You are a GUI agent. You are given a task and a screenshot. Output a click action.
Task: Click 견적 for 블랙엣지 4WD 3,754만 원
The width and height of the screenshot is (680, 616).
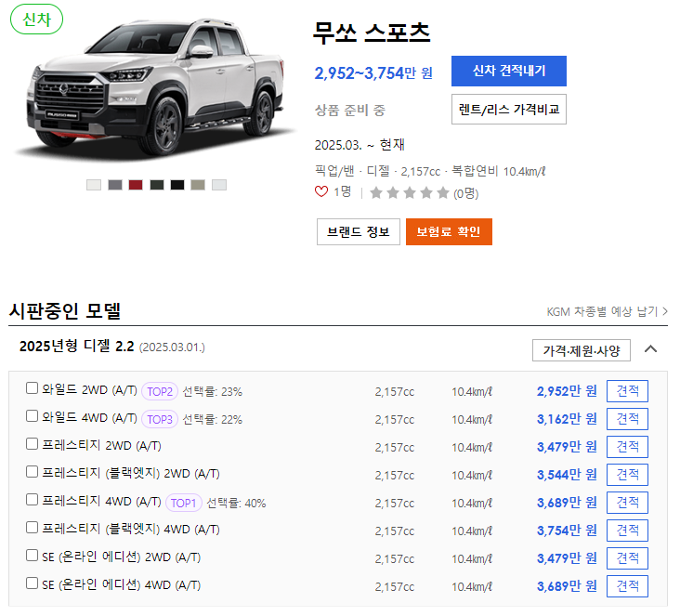(x=627, y=531)
